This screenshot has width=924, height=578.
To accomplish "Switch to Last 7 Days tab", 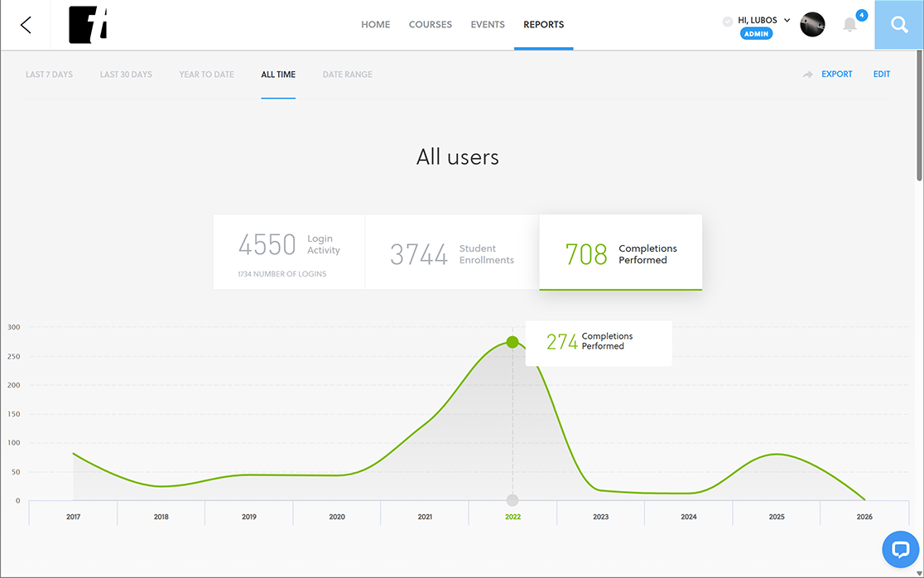I will pyautogui.click(x=49, y=75).
